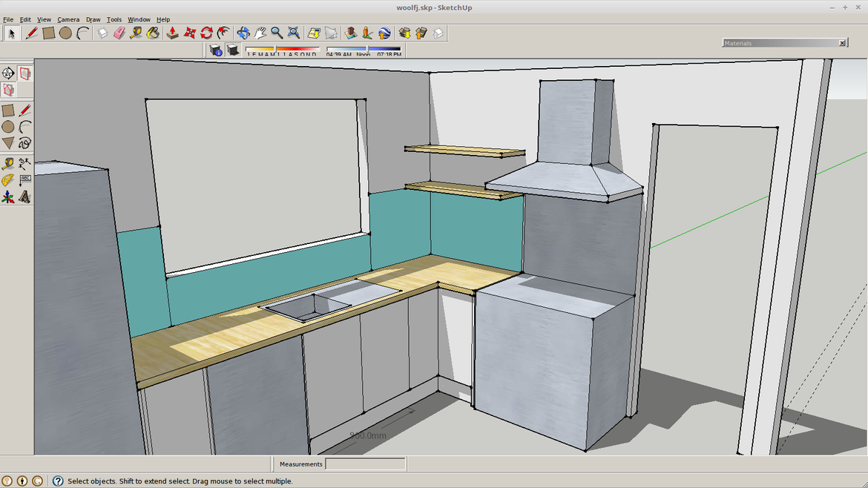
Task: Select the Protractor tool in the left palette
Action: point(8,180)
